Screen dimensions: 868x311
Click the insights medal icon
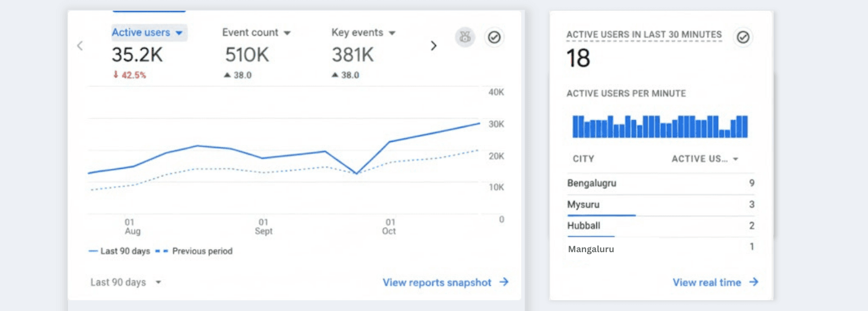point(465,37)
